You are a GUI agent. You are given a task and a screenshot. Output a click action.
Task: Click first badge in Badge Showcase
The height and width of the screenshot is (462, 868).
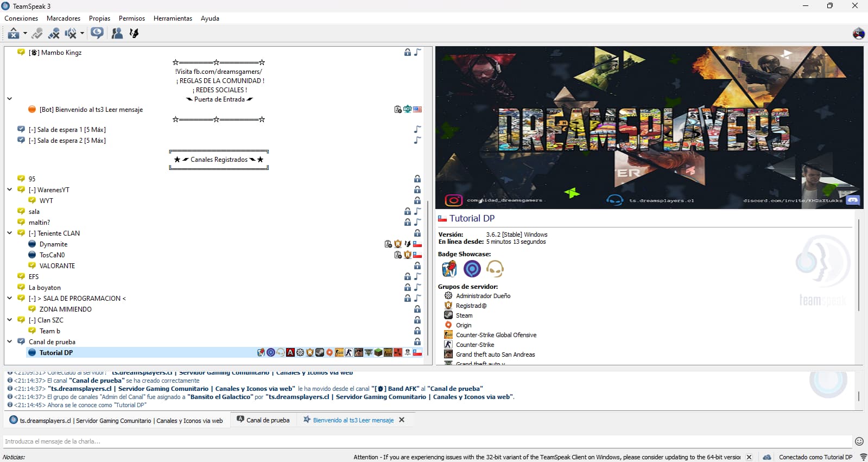click(449, 269)
